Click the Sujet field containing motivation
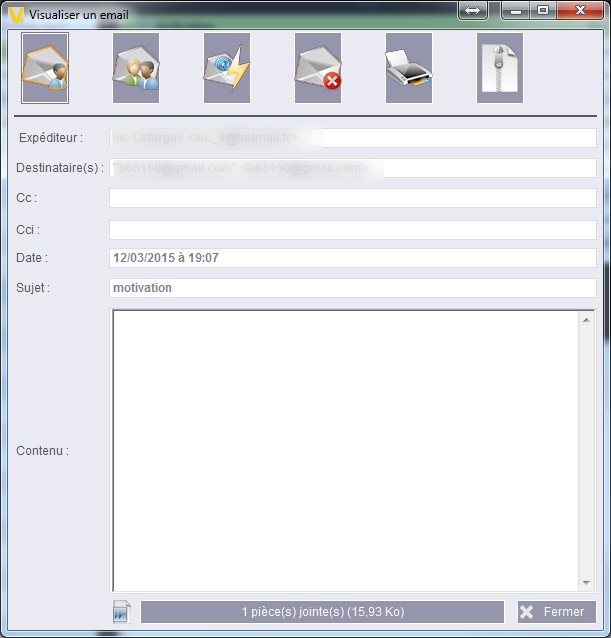Screen dimensions: 611x638 tap(352, 288)
